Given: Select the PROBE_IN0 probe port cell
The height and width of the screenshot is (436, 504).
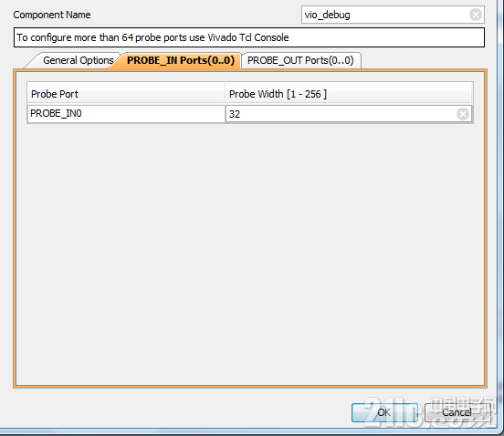Looking at the screenshot, I should pos(126,114).
